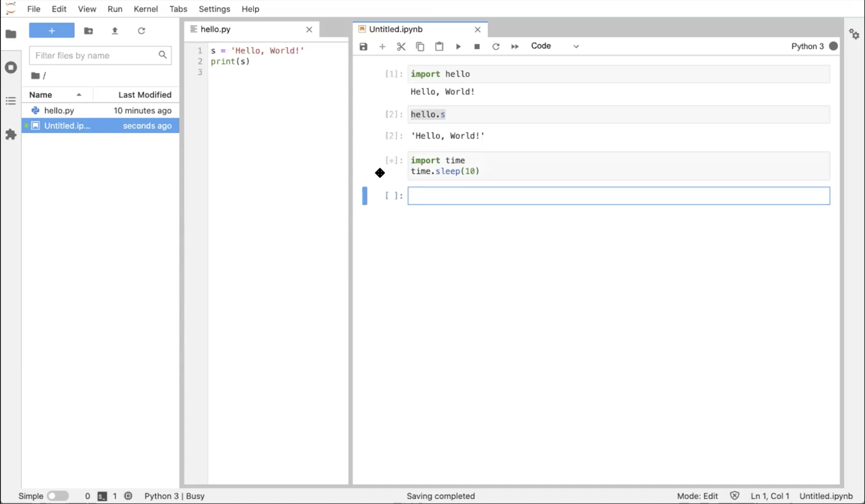The height and width of the screenshot is (504, 865).
Task: Save the notebook with disk icon
Action: [x=363, y=47]
